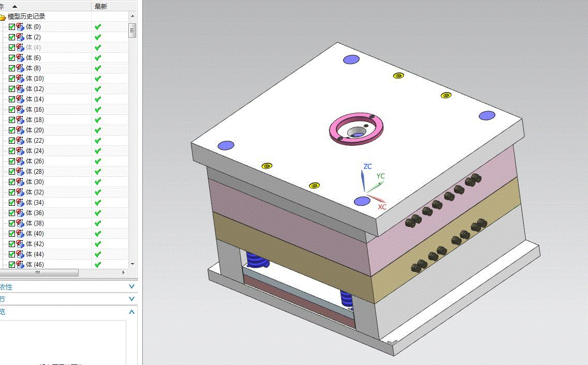Click the green up-to-date checkmark for 体 (24)
Image resolution: width=588 pixels, height=365 pixels.
(x=98, y=151)
